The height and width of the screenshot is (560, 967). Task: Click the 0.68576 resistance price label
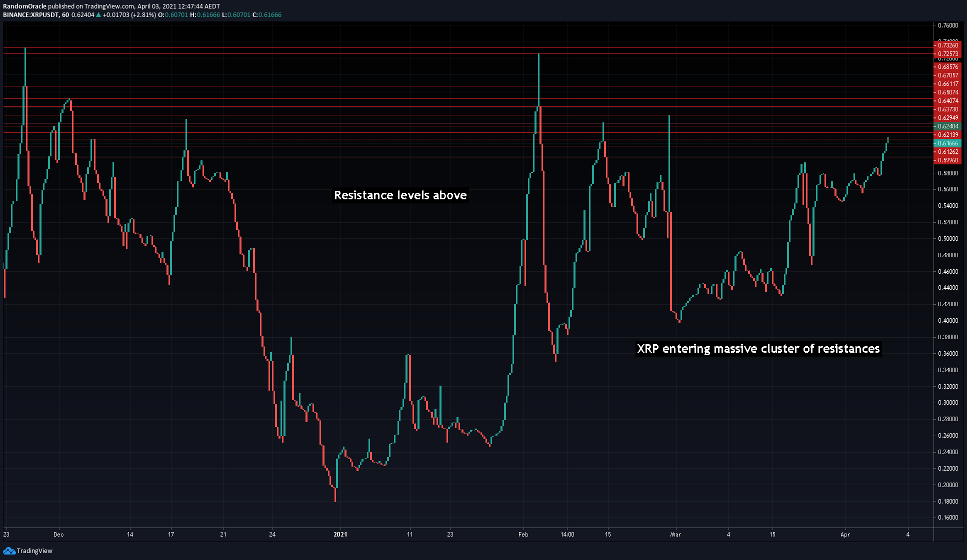947,67
